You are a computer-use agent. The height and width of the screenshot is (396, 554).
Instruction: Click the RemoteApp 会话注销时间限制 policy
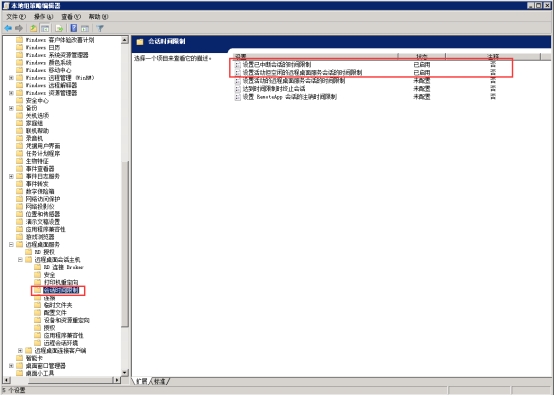289,97
